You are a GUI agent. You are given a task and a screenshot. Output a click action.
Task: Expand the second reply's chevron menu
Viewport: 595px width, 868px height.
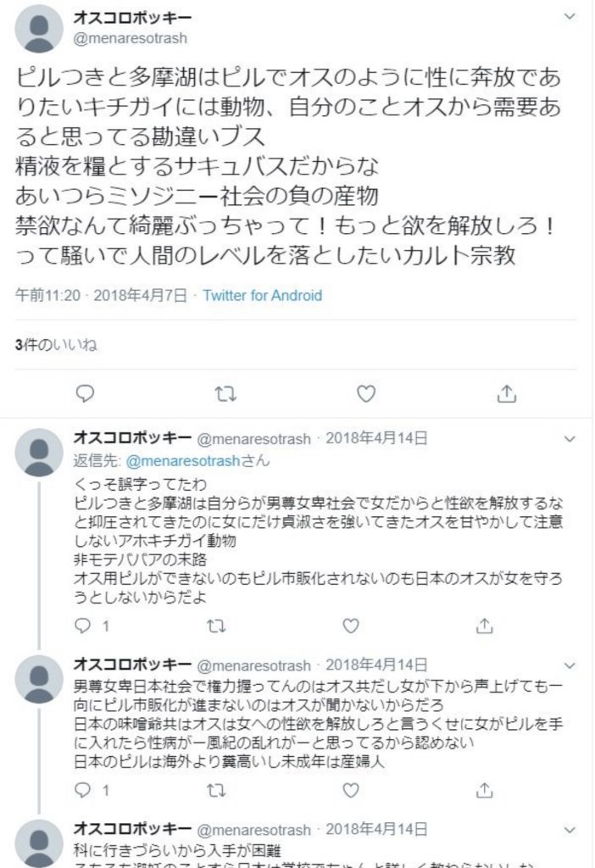click(x=570, y=665)
